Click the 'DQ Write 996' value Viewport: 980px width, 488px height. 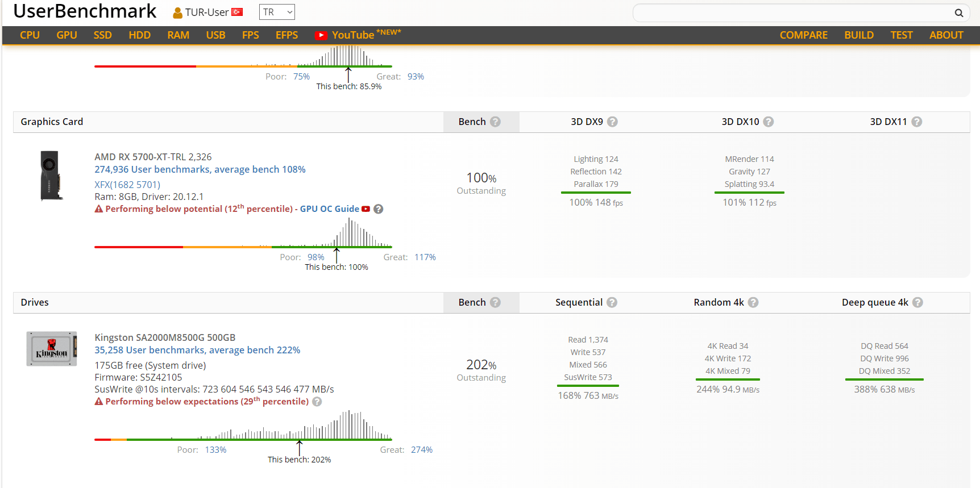tap(885, 358)
